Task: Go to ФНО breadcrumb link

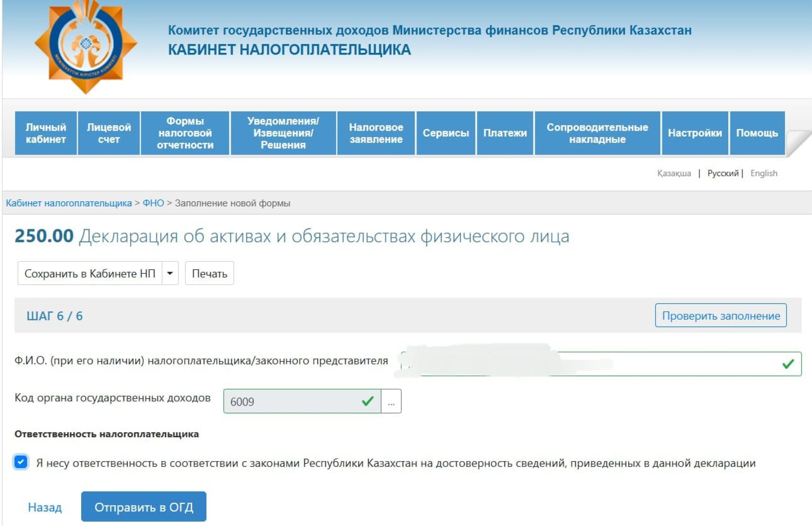Action: point(153,203)
